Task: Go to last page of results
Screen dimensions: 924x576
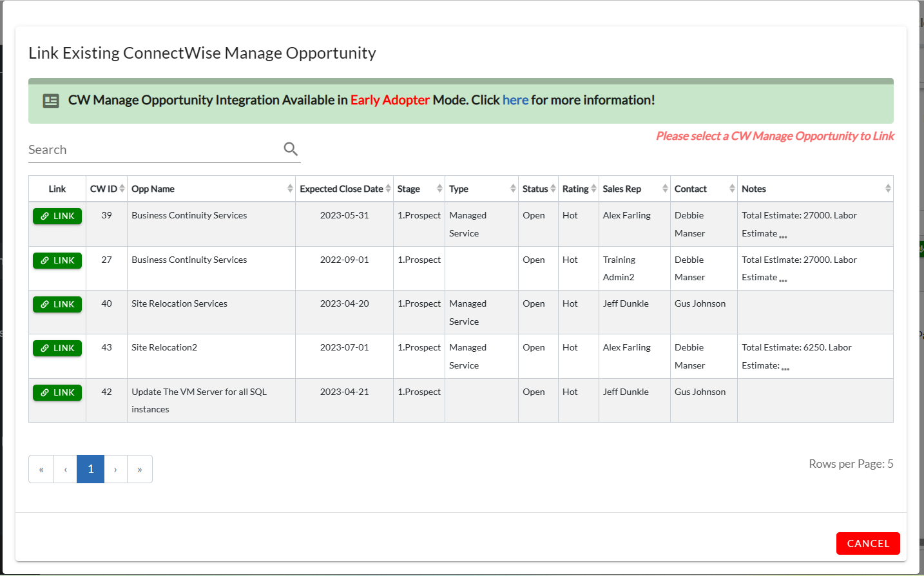Action: [x=140, y=469]
